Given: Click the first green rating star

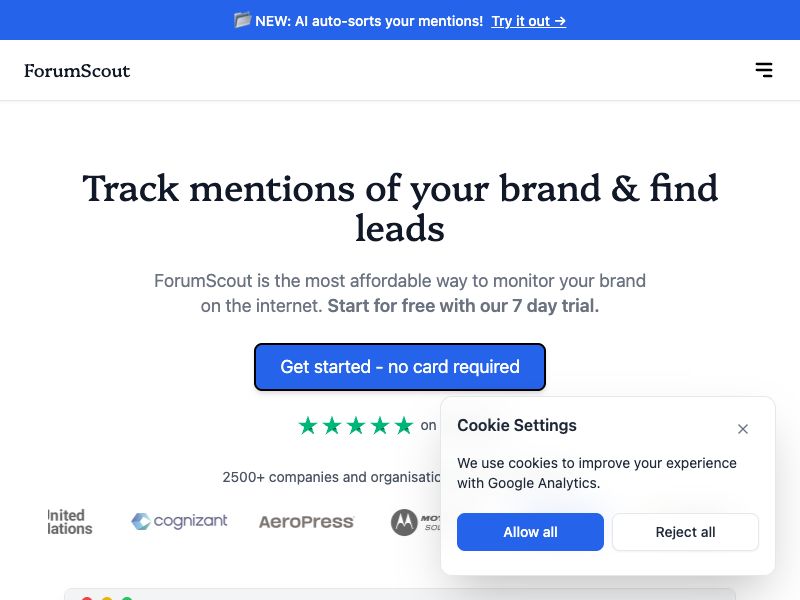Looking at the screenshot, I should tap(308, 425).
